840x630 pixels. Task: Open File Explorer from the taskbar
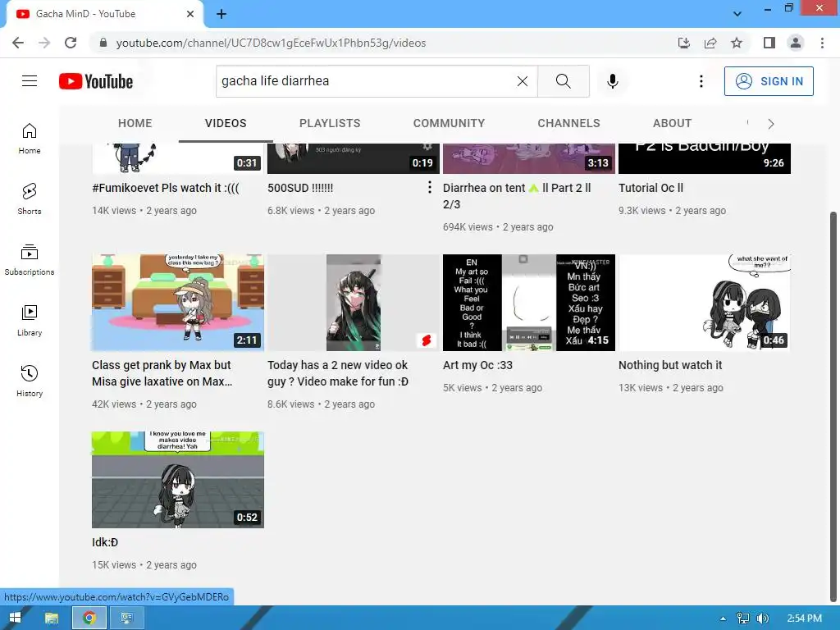(x=52, y=619)
